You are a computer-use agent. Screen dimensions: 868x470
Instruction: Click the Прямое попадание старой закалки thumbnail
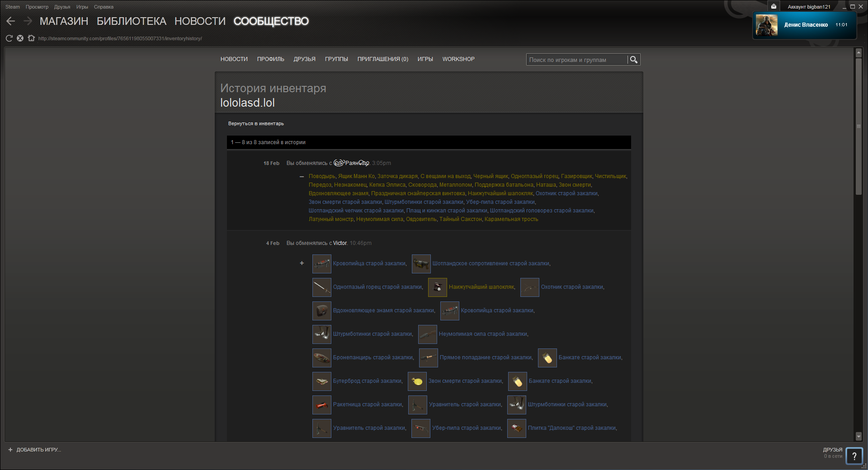click(428, 357)
